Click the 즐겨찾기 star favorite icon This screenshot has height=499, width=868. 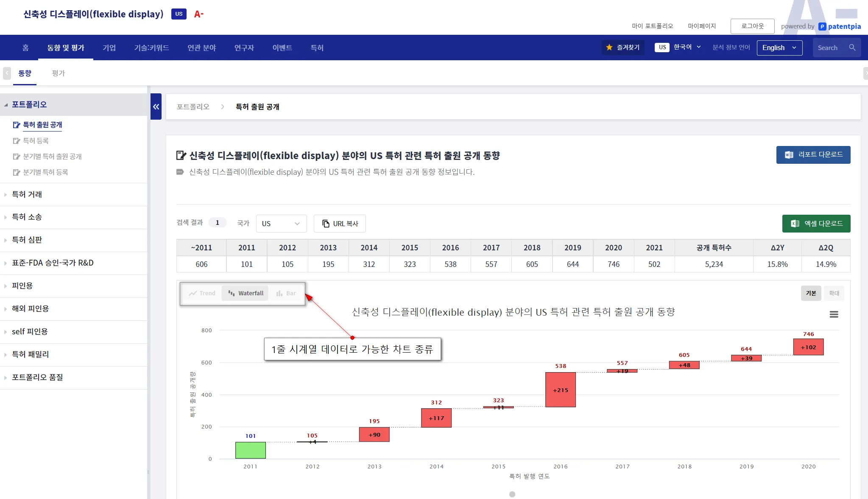click(609, 48)
